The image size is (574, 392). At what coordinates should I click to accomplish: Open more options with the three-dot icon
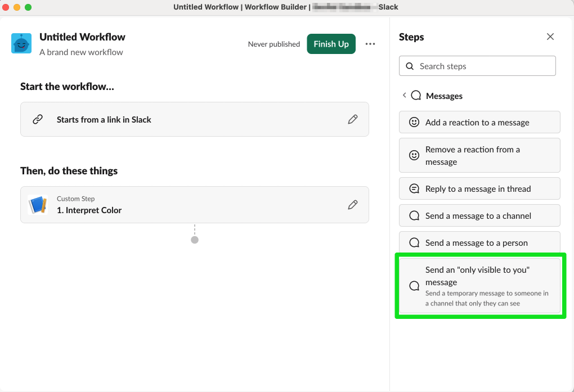(x=370, y=44)
